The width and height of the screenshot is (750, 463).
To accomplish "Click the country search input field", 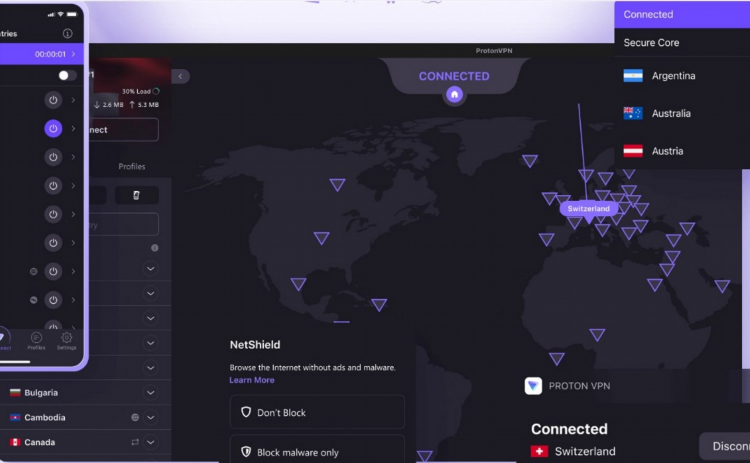I will coord(123,224).
